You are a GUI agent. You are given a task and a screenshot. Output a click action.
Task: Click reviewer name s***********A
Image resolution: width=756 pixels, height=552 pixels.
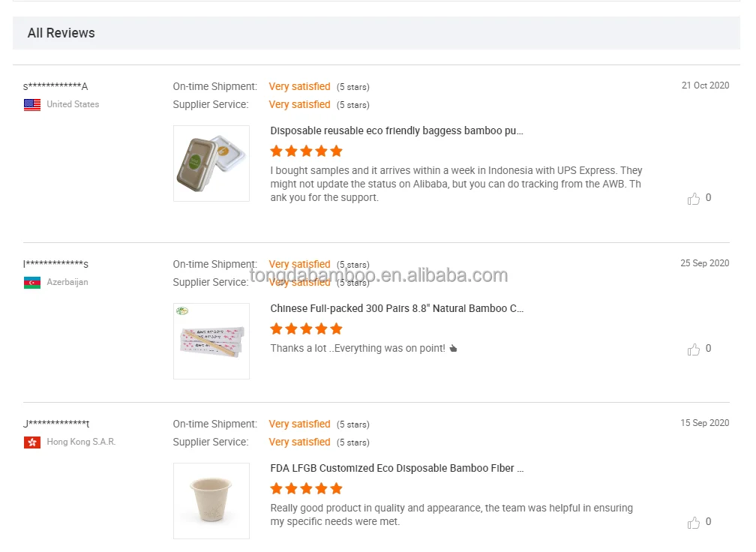55,85
